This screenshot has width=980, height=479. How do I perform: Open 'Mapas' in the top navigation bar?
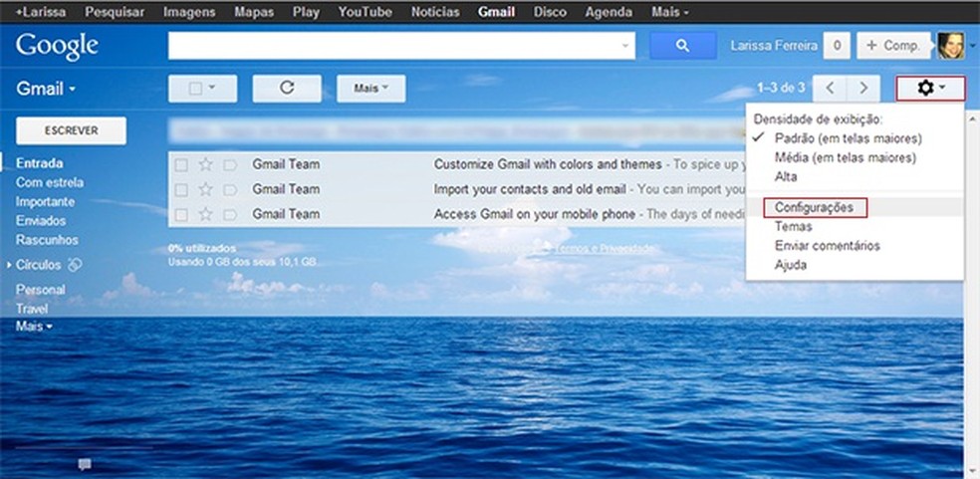[x=254, y=12]
